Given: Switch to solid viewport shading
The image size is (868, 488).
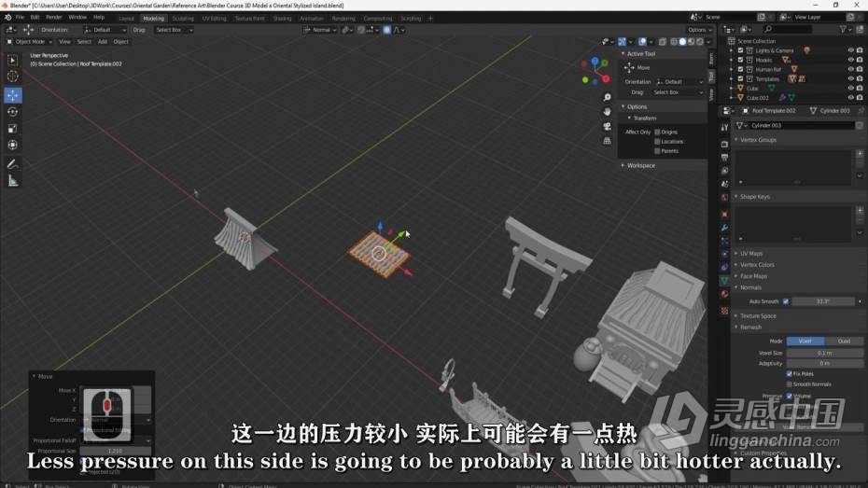Looking at the screenshot, I should coord(682,41).
